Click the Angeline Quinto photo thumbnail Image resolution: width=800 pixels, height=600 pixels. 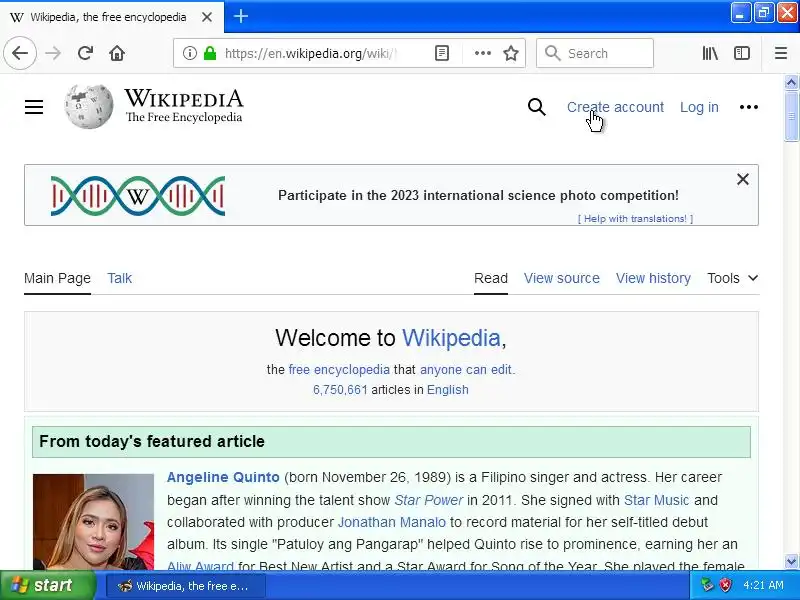pos(93,522)
